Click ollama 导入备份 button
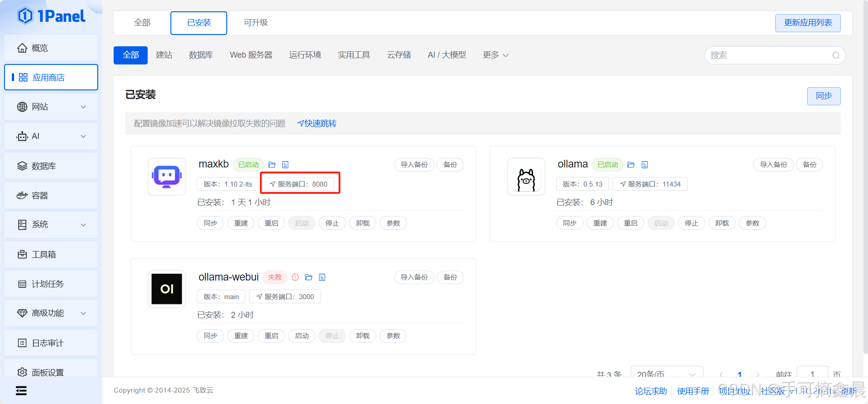Screen dimensions: 868x404 click(x=773, y=165)
